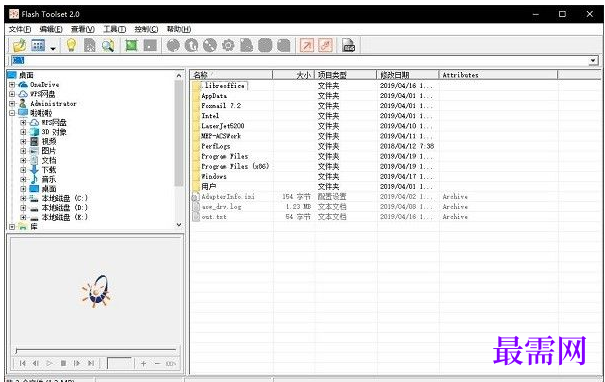
Task: Click the step forward frame button
Action: pos(77,363)
